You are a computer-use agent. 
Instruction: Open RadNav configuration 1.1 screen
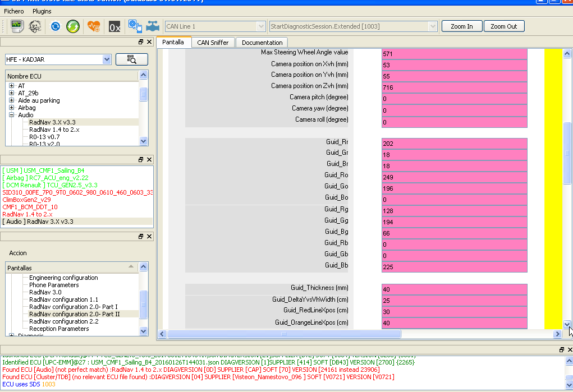(63, 299)
